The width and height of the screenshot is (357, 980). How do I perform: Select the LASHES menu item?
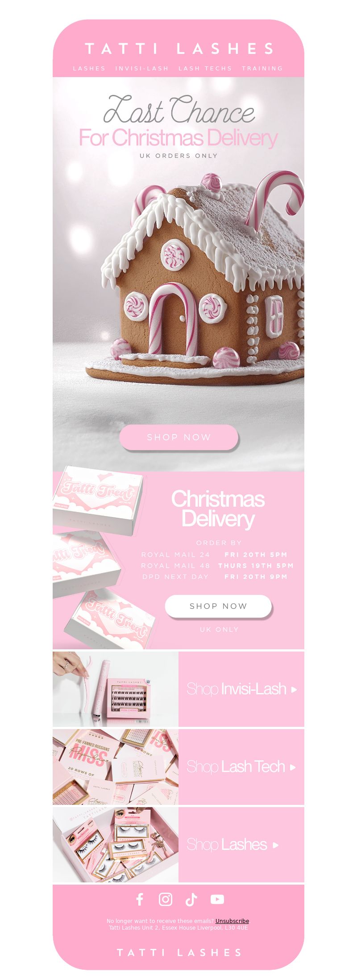pos(89,68)
